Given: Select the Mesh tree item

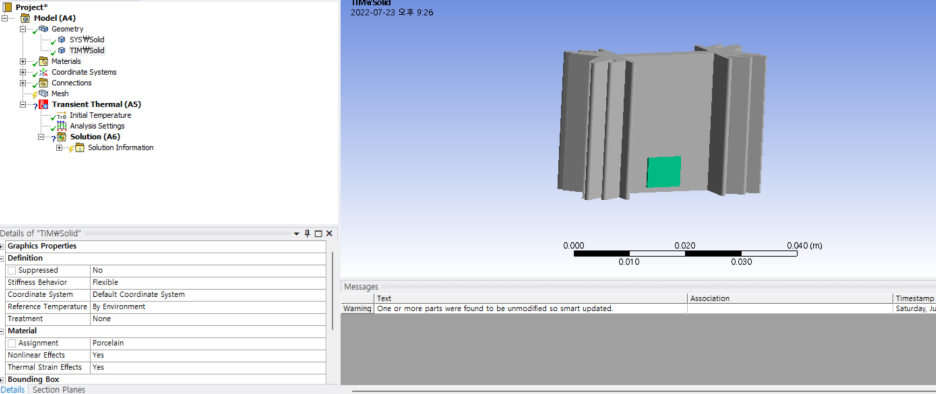Looking at the screenshot, I should tap(60, 93).
